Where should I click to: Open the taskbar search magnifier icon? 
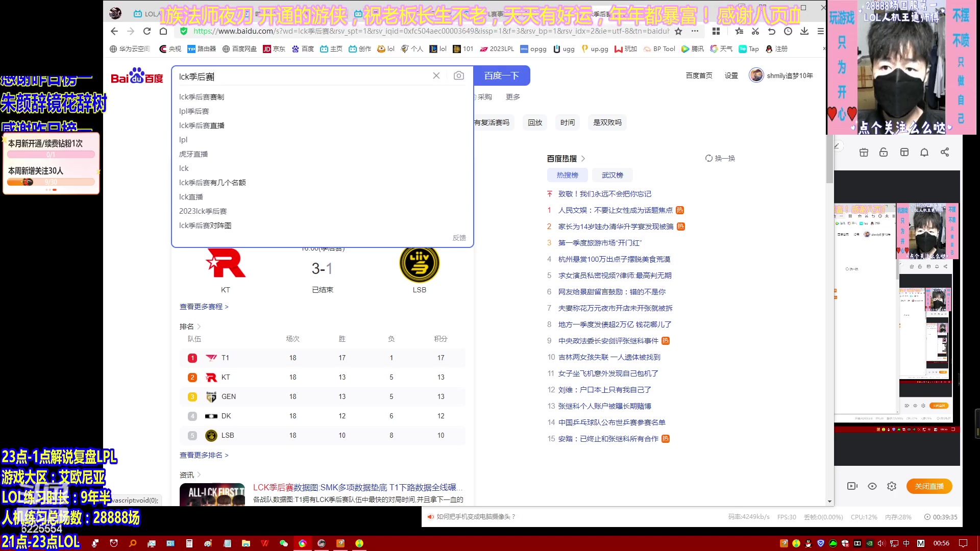click(x=133, y=543)
